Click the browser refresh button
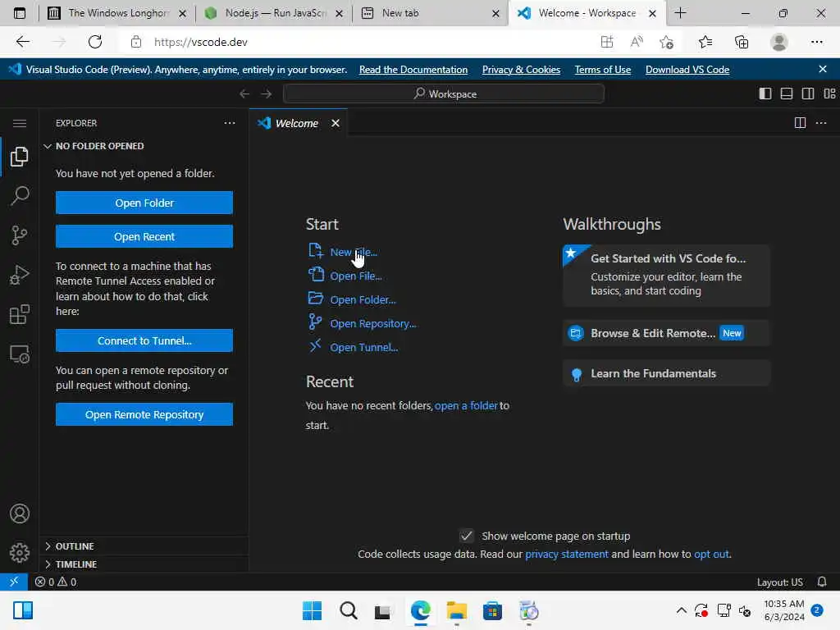This screenshot has height=630, width=840. (95, 42)
